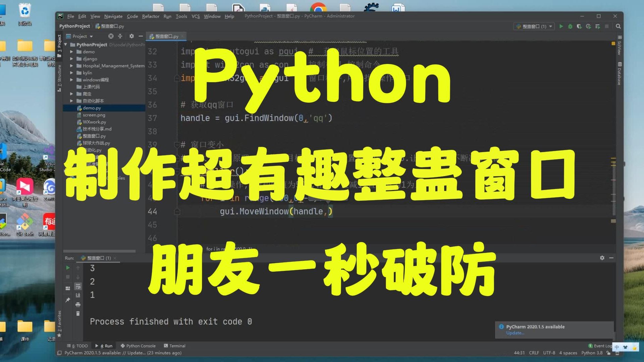
Task: Toggle soft-wrap in the Run console
Action: pos(78,287)
